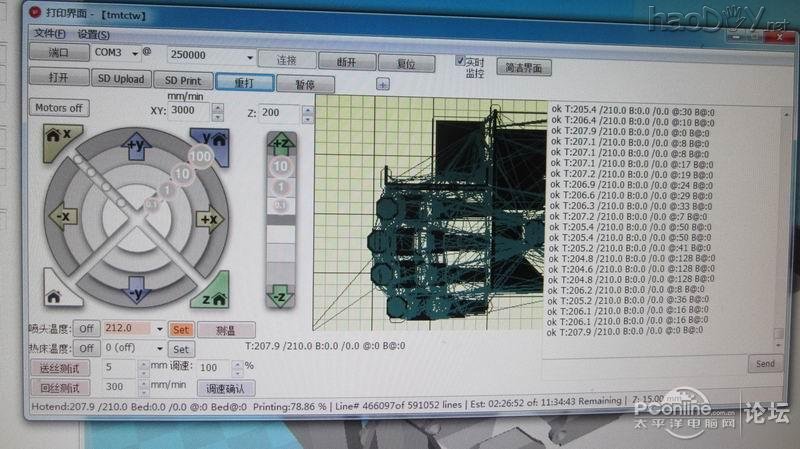Jog the print head in -X direction
Viewport: 800px width, 449px height.
(61, 217)
